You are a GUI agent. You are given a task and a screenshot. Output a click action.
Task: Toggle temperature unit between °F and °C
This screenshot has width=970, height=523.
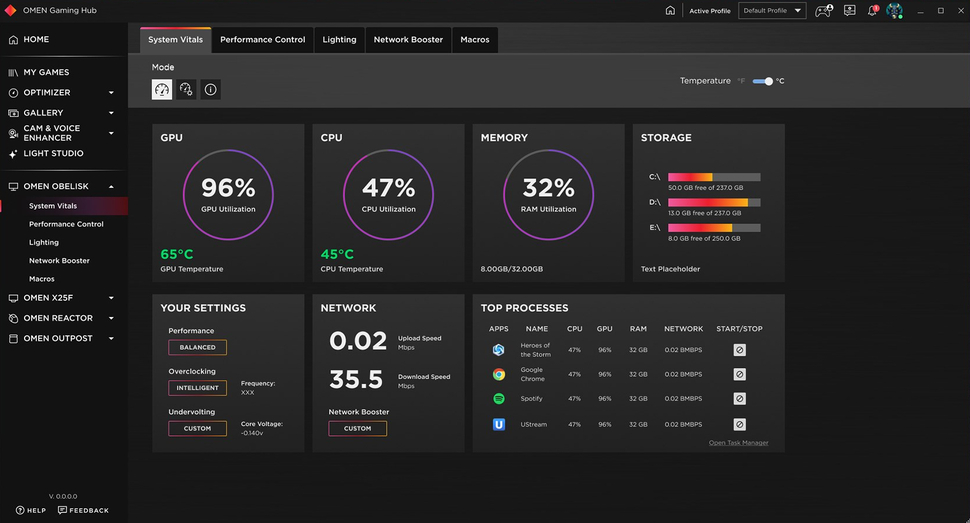click(x=763, y=81)
